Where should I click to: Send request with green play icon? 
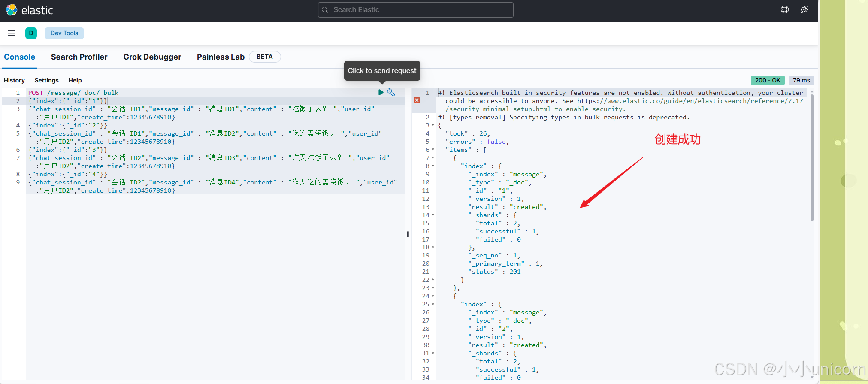pos(381,92)
